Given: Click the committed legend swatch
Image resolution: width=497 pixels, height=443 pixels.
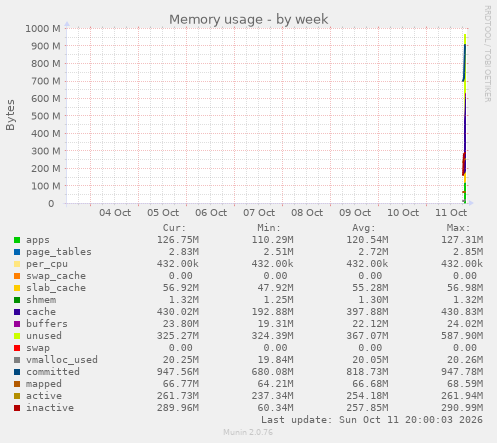Looking at the screenshot, I should [x=17, y=372].
